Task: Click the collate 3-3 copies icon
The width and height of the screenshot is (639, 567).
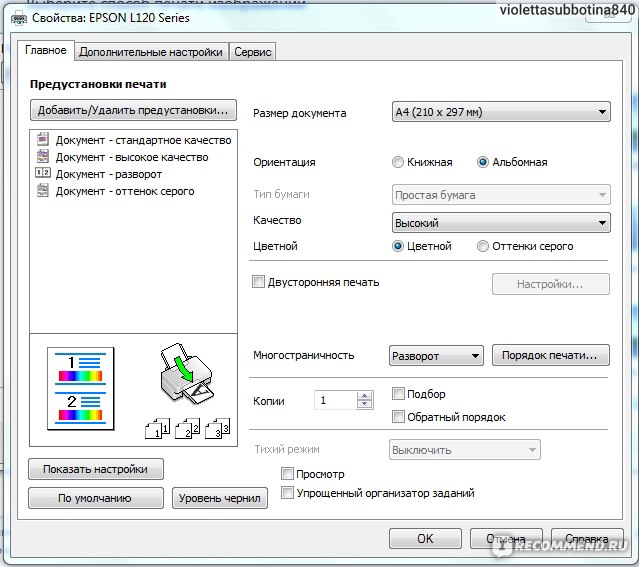Action: 218,428
